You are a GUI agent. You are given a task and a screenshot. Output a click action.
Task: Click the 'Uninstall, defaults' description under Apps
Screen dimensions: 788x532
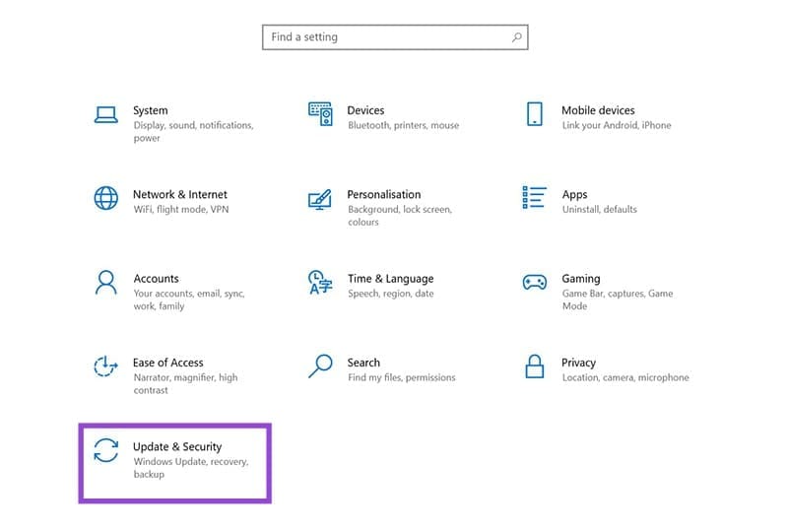click(599, 209)
